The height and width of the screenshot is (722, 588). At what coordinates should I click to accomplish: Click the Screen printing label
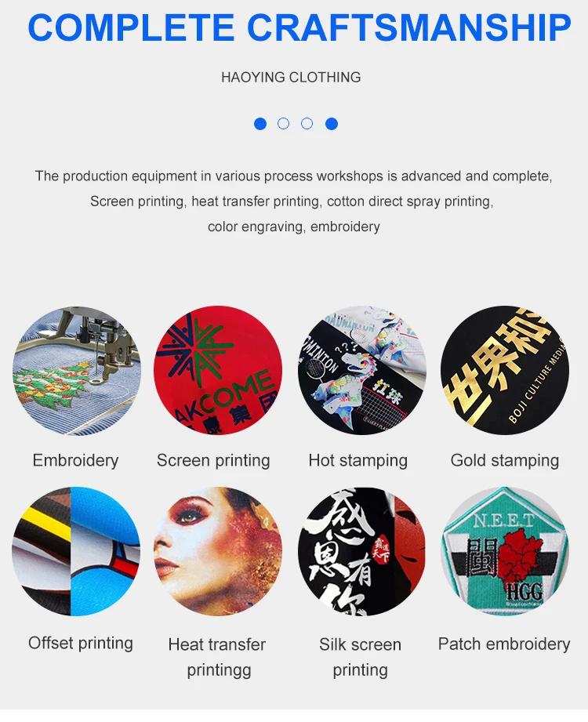click(213, 460)
